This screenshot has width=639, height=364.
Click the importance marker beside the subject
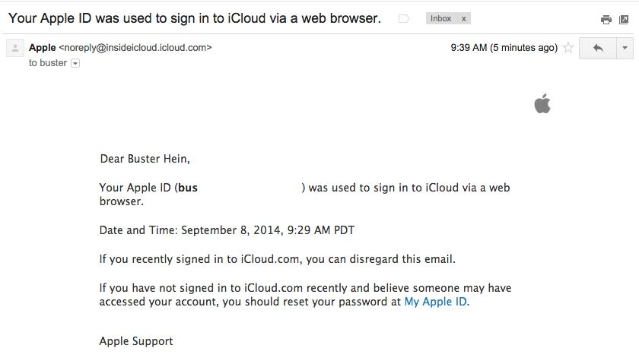click(404, 18)
